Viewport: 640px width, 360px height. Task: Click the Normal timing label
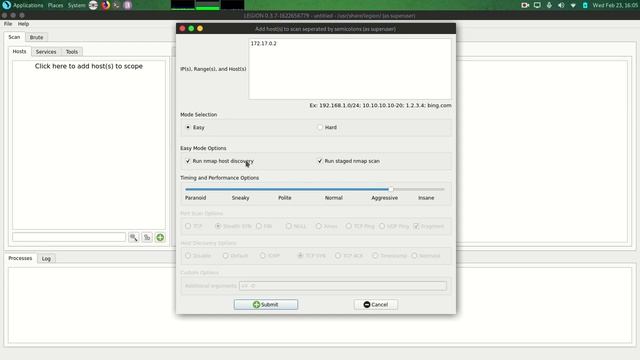(x=333, y=198)
